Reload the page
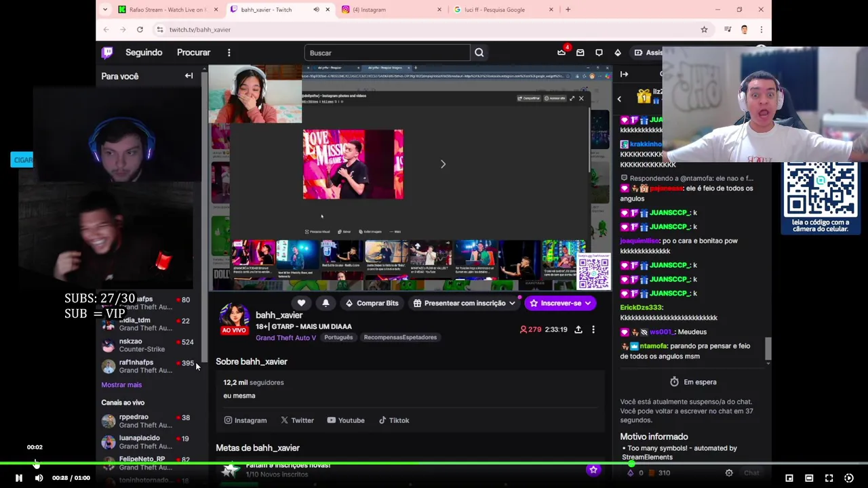Image resolution: width=868 pixels, height=488 pixels. [140, 30]
